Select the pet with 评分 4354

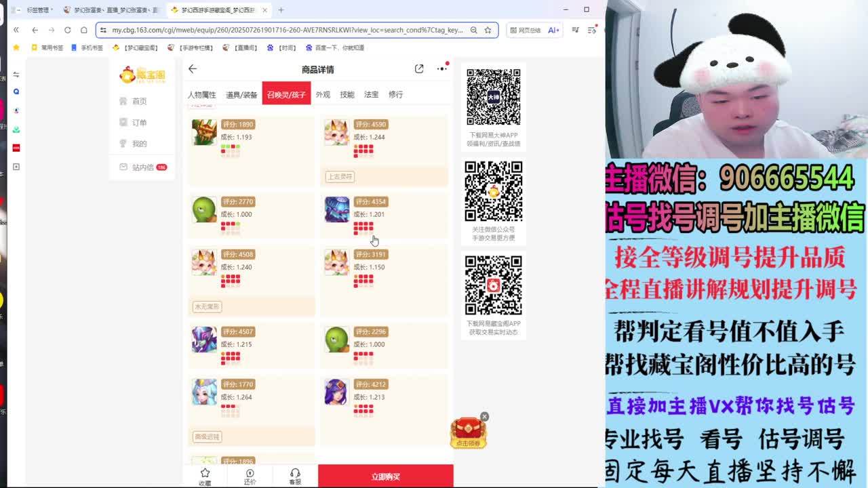337,210
